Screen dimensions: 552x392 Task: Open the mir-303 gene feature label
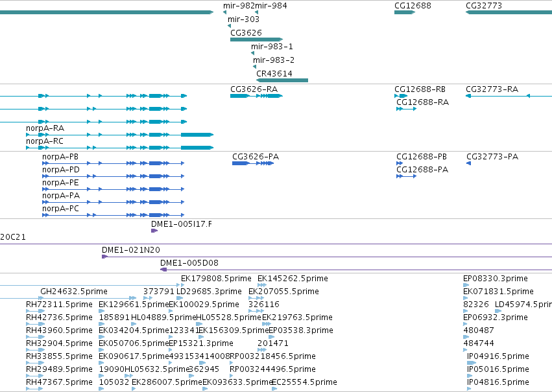click(x=243, y=19)
